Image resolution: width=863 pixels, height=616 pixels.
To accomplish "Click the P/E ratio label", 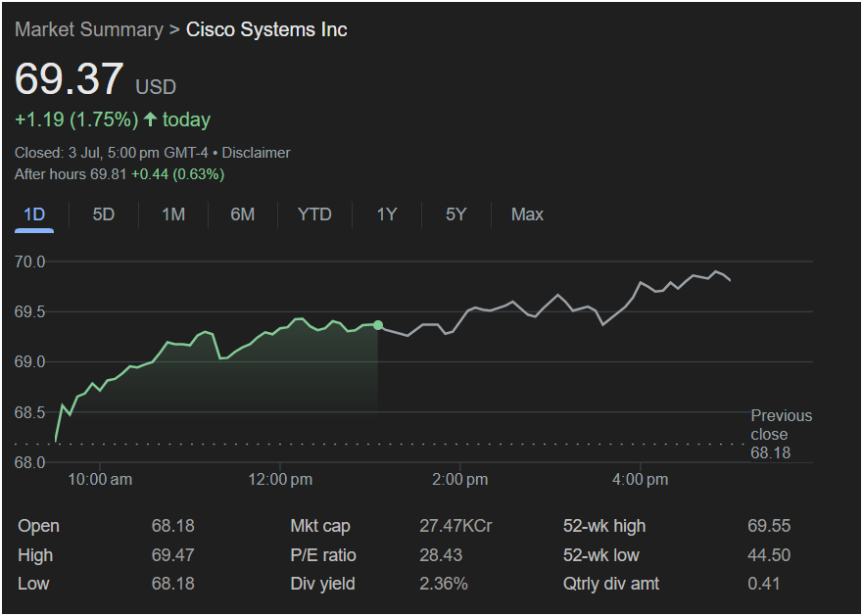I will point(323,555).
